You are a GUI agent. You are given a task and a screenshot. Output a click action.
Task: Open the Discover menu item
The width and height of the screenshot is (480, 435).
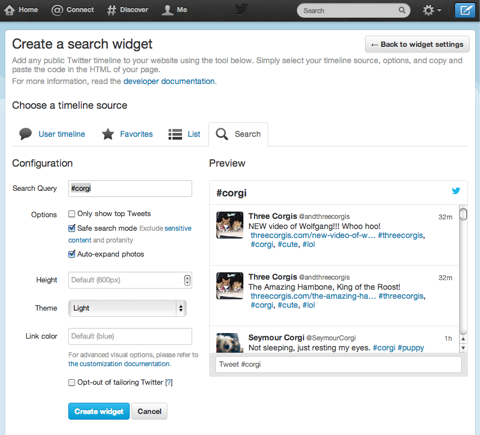click(127, 10)
